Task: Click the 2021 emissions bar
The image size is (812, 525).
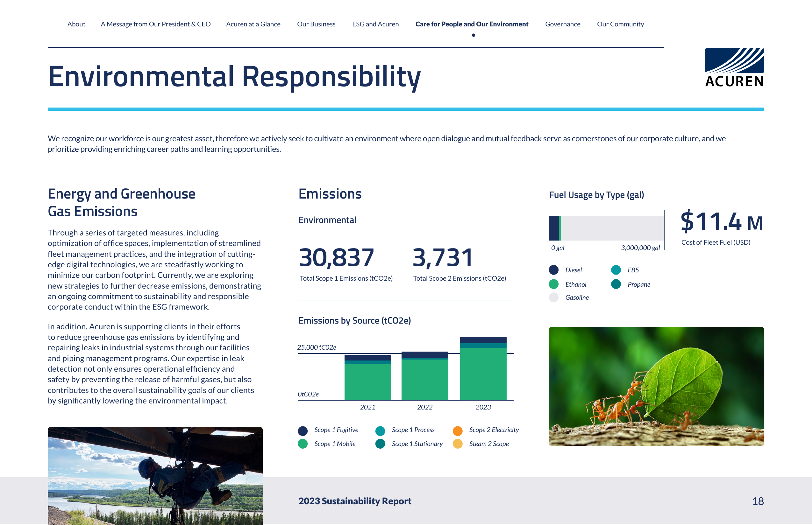Action: [x=367, y=378]
